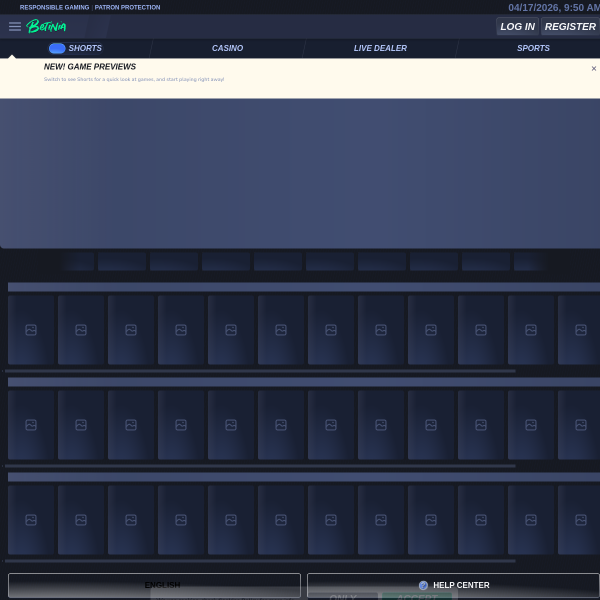
Task: Switch to the Casino tab
Action: 227,48
